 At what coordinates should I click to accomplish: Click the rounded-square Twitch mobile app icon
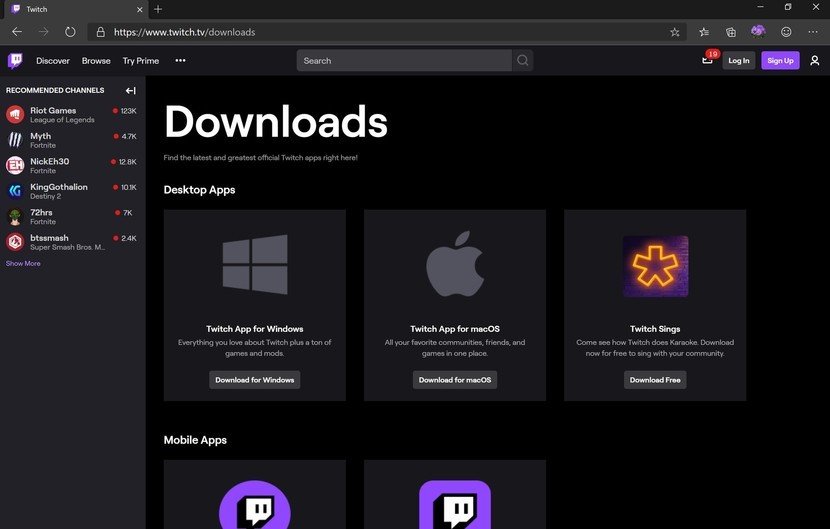pyautogui.click(x=455, y=505)
